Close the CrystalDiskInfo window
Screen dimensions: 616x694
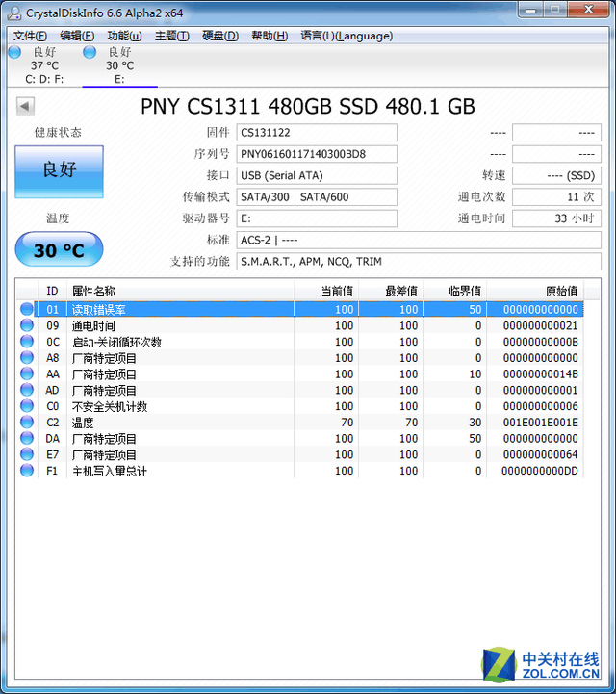click(x=588, y=10)
